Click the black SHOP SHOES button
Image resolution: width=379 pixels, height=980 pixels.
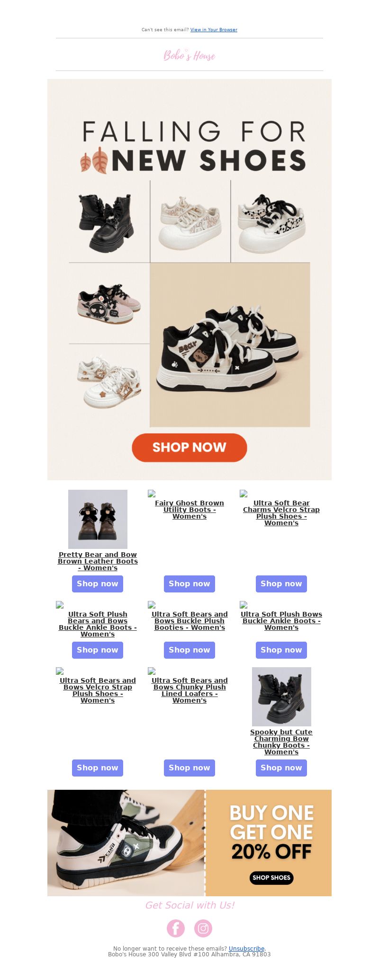[x=271, y=877]
